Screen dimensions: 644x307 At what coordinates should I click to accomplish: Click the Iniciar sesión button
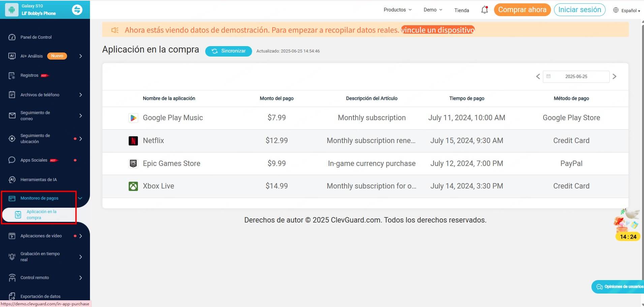pyautogui.click(x=580, y=10)
